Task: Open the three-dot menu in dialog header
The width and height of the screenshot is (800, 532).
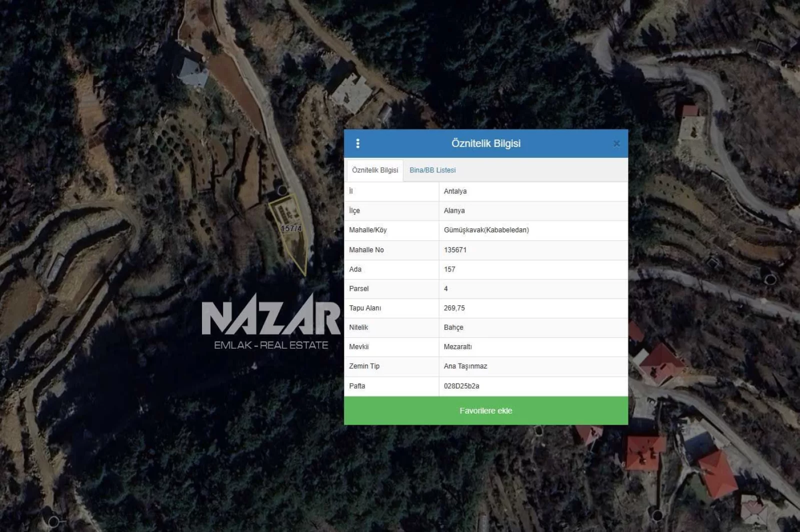Action: pyautogui.click(x=357, y=143)
